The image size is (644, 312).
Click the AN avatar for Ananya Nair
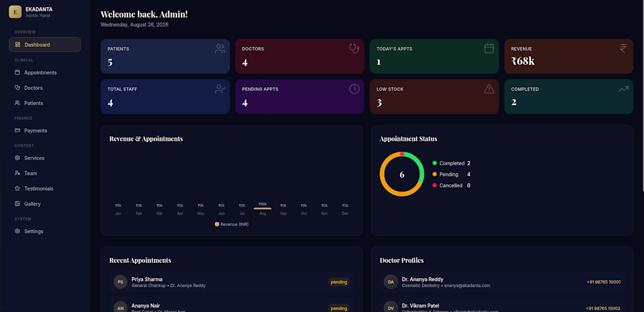coord(121,308)
